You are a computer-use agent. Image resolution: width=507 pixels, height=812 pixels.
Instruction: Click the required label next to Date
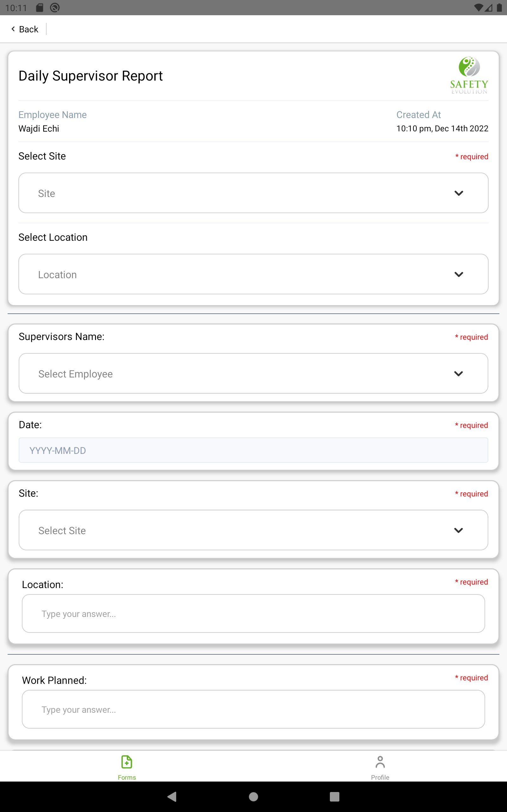tap(472, 425)
